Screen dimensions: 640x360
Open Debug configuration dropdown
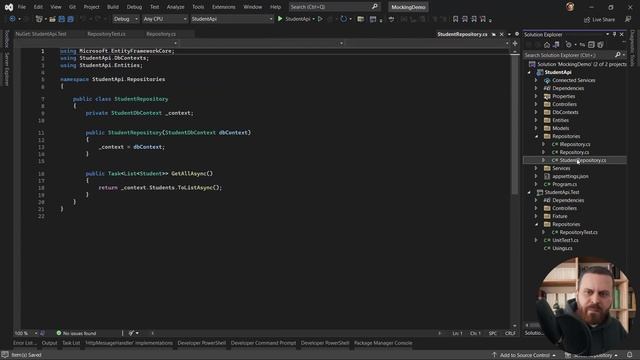[126, 19]
